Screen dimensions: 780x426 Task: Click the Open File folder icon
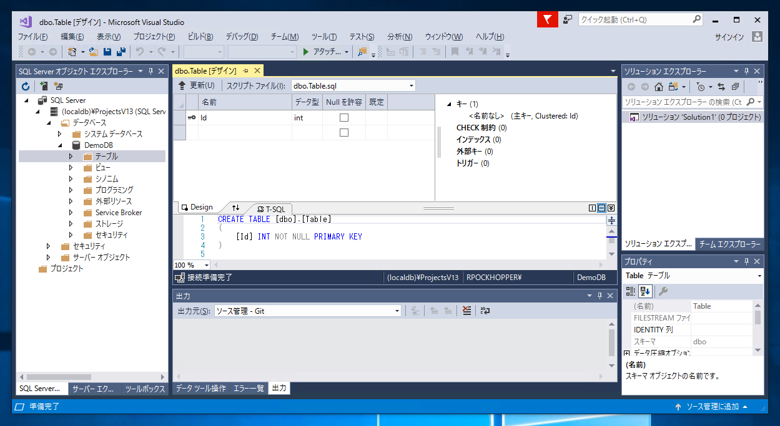coord(93,51)
